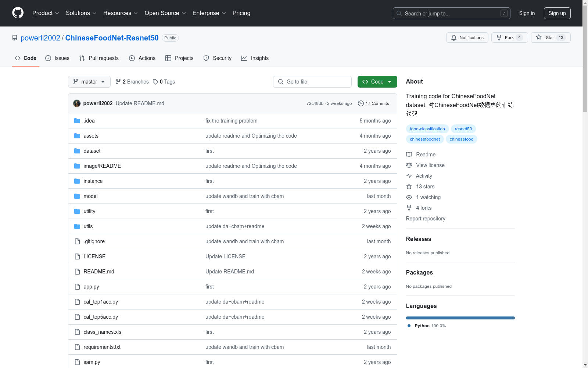The height and width of the screenshot is (368, 588).
Task: Expand the Solutions menu
Action: tap(81, 13)
